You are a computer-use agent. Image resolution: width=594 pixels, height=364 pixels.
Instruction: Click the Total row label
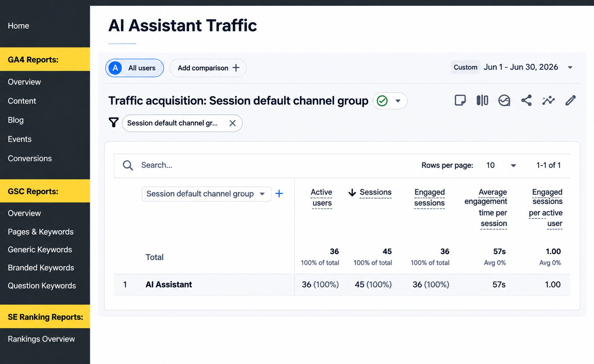coord(154,257)
